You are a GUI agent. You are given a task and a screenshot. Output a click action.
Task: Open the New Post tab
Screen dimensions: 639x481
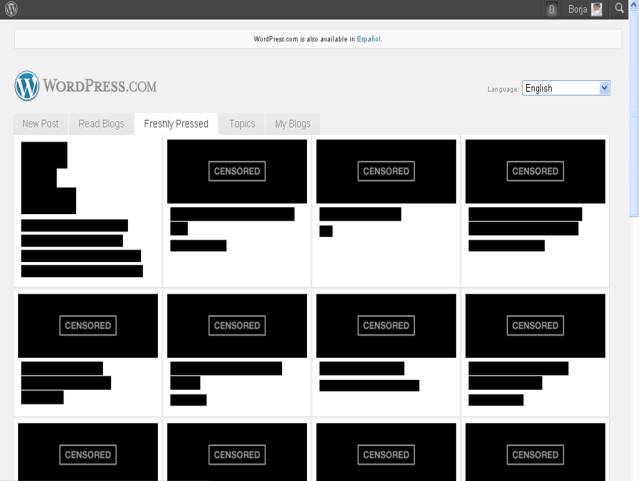coord(41,124)
